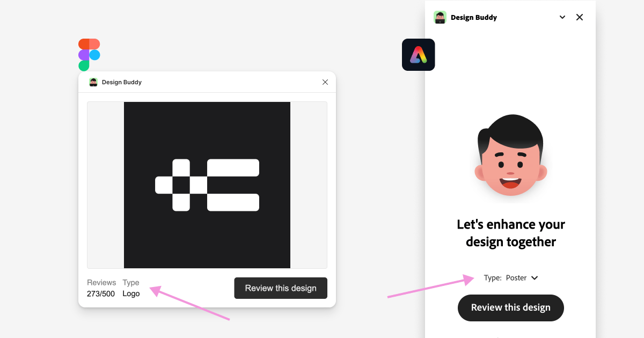
Task: Click the Design Buddy avatar in the left dialog header
Action: pyautogui.click(x=93, y=82)
